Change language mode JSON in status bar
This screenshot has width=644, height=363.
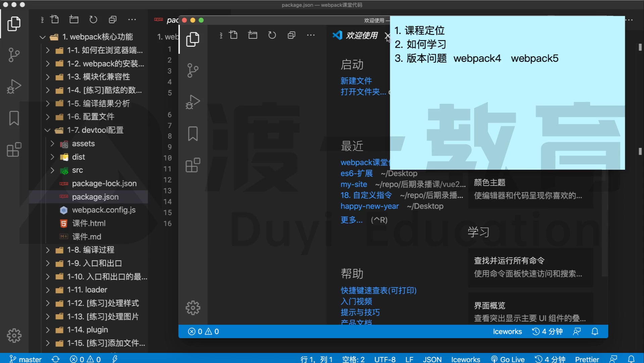point(432,359)
